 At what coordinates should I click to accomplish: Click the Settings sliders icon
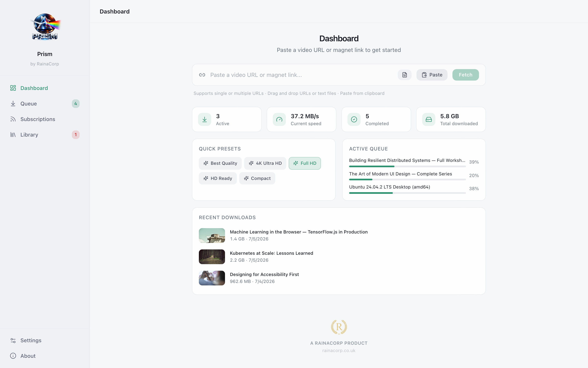click(13, 340)
